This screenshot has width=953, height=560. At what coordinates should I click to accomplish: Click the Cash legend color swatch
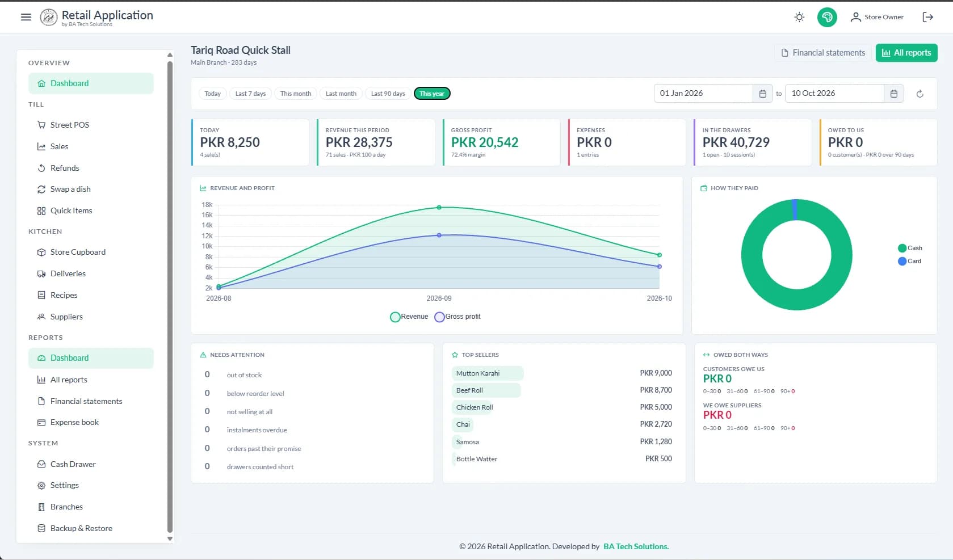pos(902,248)
